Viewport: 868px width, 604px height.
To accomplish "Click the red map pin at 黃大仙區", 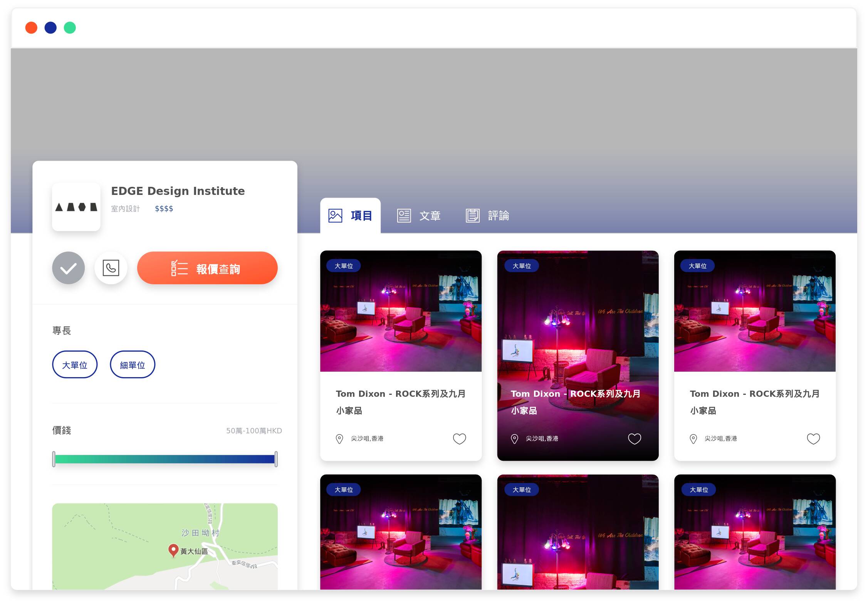I will tap(173, 550).
